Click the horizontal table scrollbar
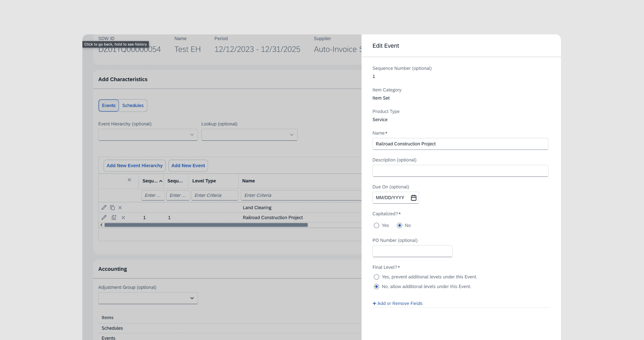Image resolution: width=644 pixels, height=340 pixels. (x=206, y=225)
